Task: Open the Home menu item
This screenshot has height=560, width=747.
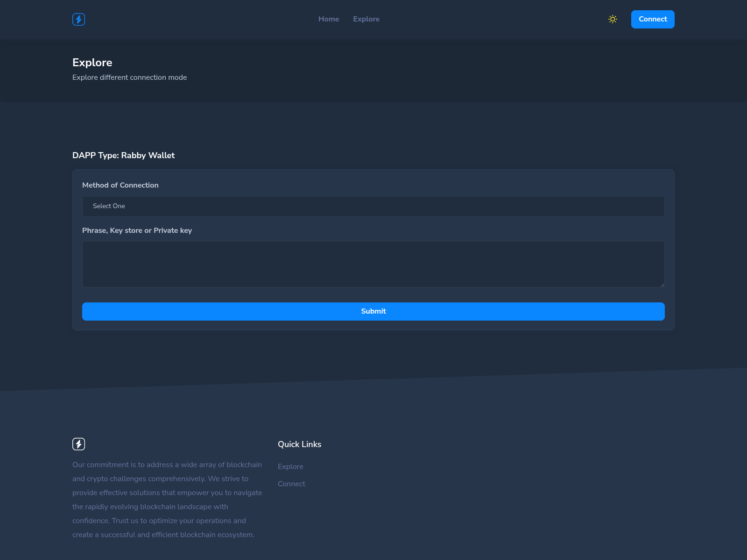Action: [x=329, y=19]
